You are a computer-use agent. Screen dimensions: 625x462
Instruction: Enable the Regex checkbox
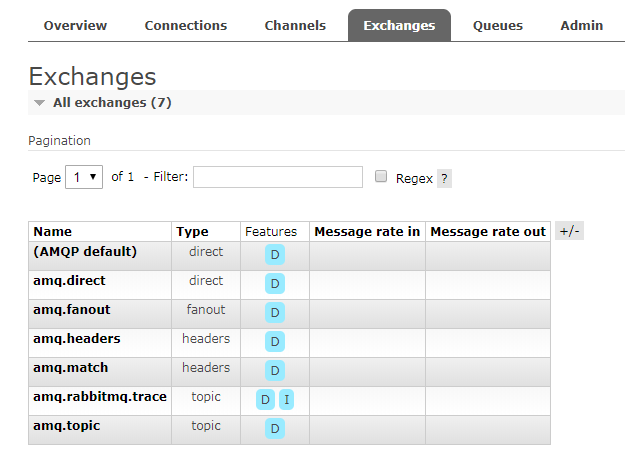(381, 177)
